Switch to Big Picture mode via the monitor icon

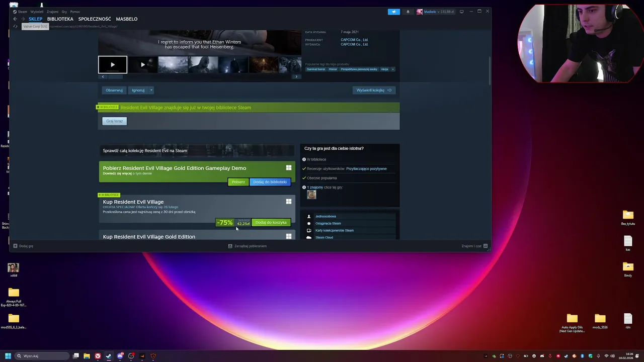click(x=461, y=12)
